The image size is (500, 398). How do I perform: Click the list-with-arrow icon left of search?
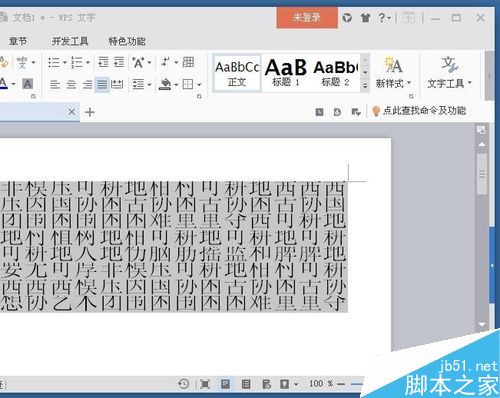tap(356, 112)
